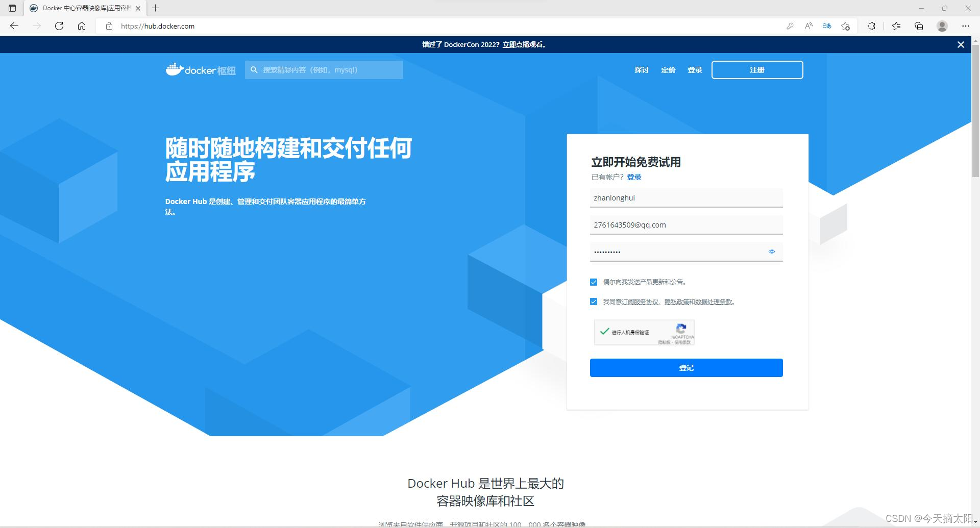Click the scrollbar up arrow
This screenshot has height=528, width=980.
pyautogui.click(x=975, y=40)
